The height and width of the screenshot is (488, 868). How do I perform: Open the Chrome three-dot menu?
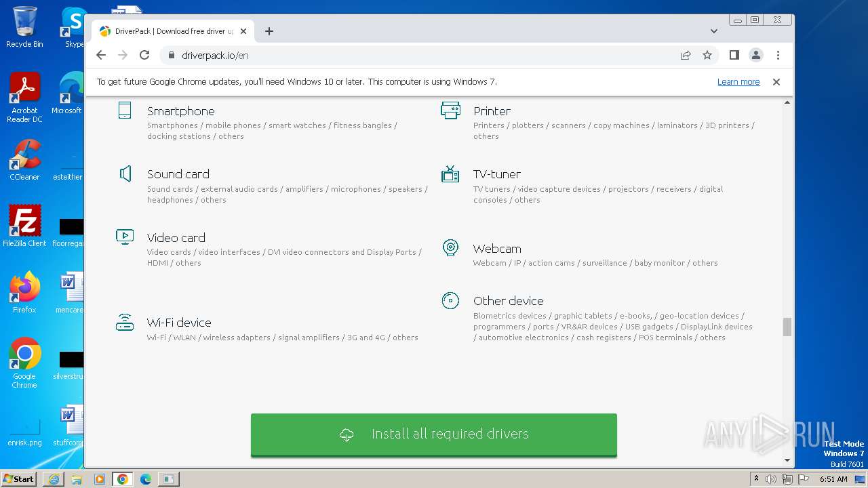pyautogui.click(x=778, y=55)
